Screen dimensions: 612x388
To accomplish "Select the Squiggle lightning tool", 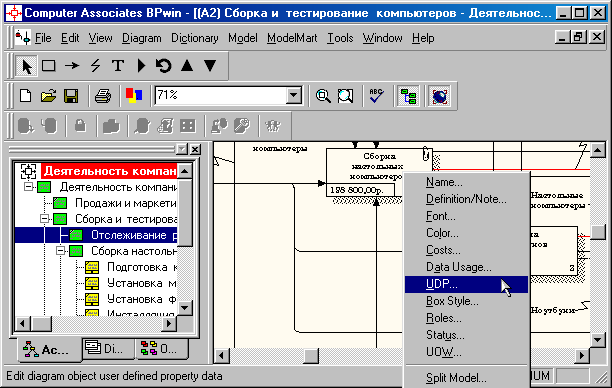I will pyautogui.click(x=95, y=66).
